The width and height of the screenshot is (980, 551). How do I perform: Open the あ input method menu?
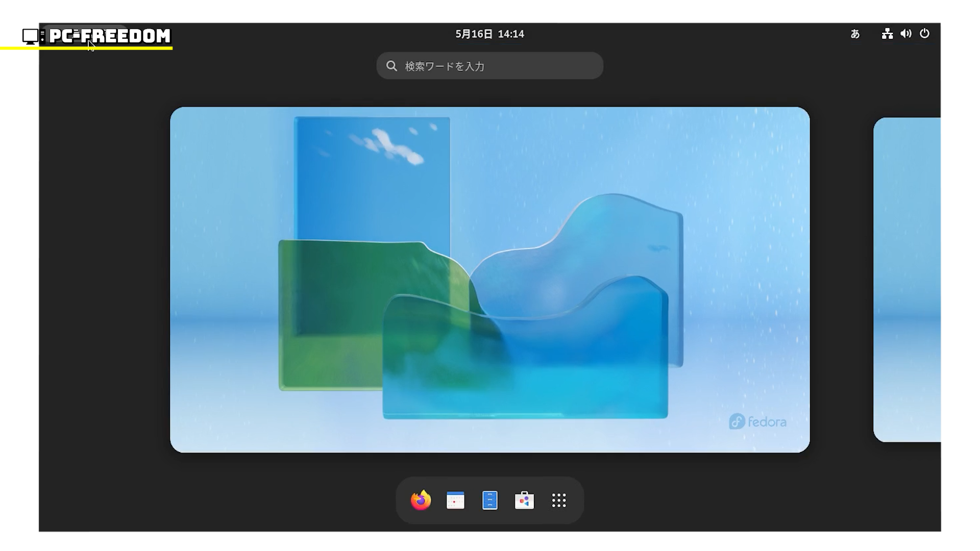pyautogui.click(x=855, y=34)
